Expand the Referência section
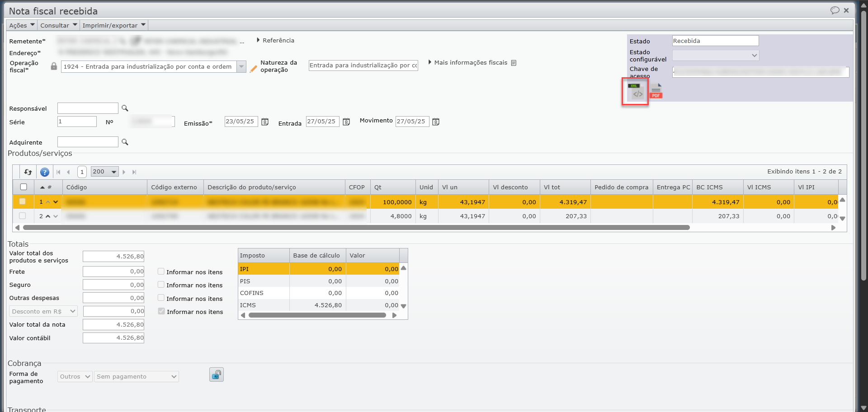868x412 pixels. tap(275, 40)
